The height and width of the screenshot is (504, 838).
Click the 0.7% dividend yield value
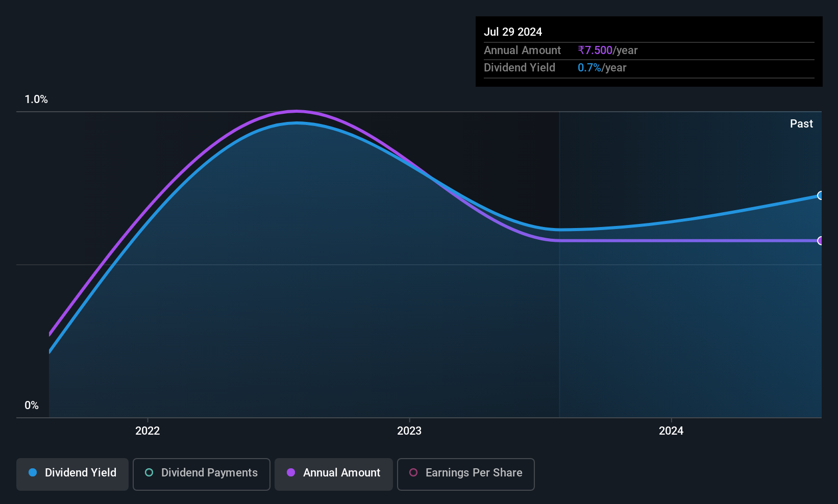click(589, 67)
